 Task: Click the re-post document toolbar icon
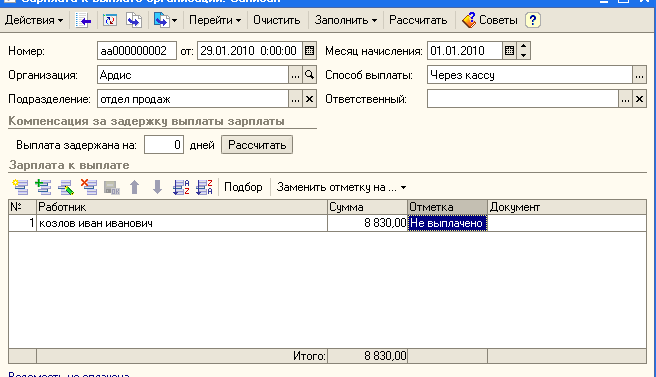110,20
